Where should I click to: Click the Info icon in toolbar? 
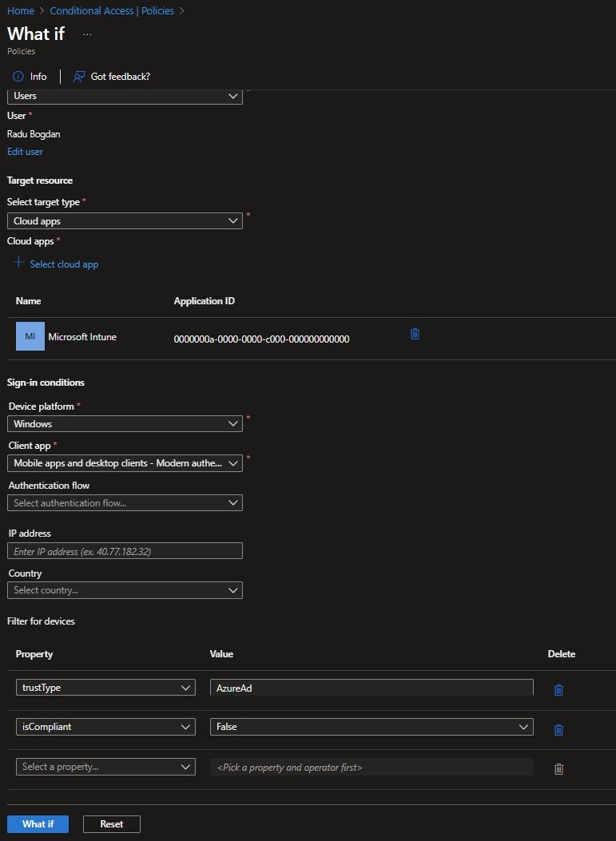tap(18, 77)
